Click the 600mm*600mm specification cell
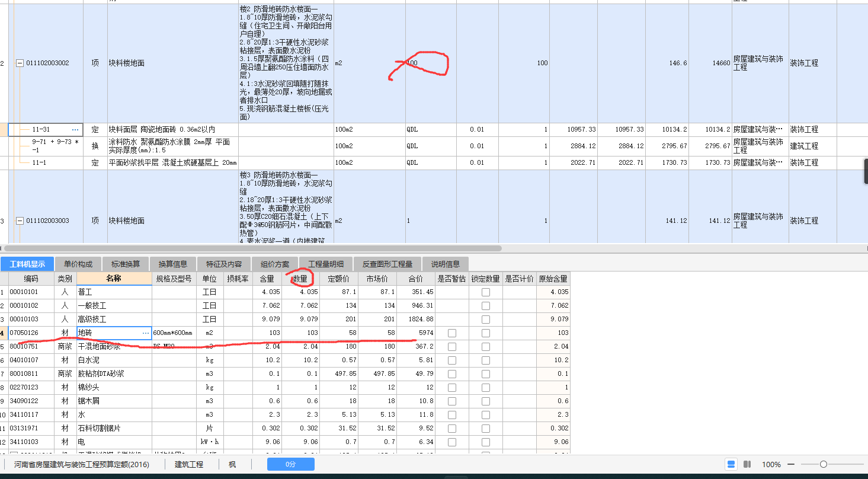The image size is (868, 479). coord(174,333)
